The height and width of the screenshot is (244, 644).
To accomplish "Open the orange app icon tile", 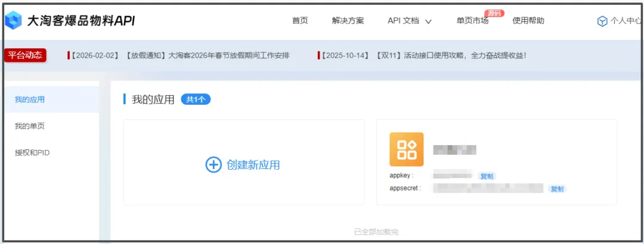I will point(406,149).
